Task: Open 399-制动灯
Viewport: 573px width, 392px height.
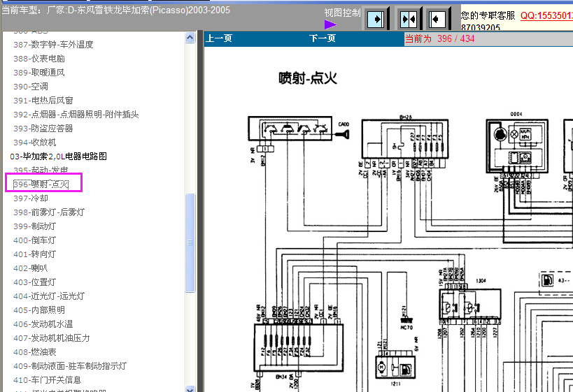Action: pos(35,226)
